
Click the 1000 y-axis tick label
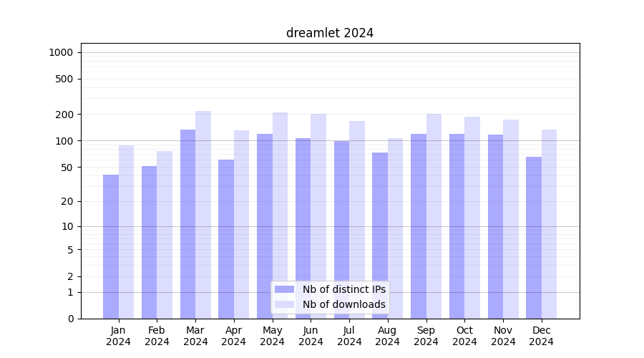click(60, 52)
